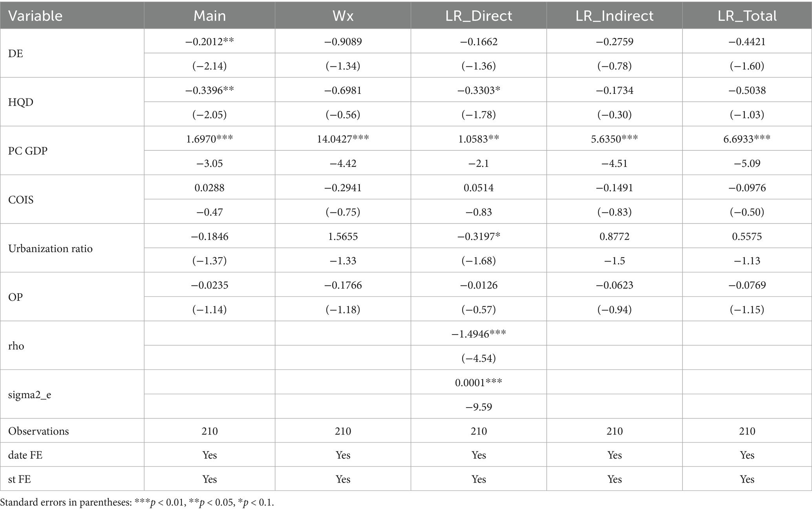The image size is (812, 512).
Task: Click the Variable column header
Action: [35, 16]
